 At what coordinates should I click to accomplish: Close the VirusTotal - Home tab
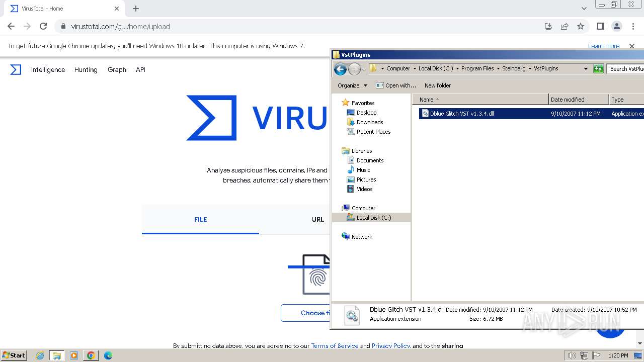pos(117,9)
